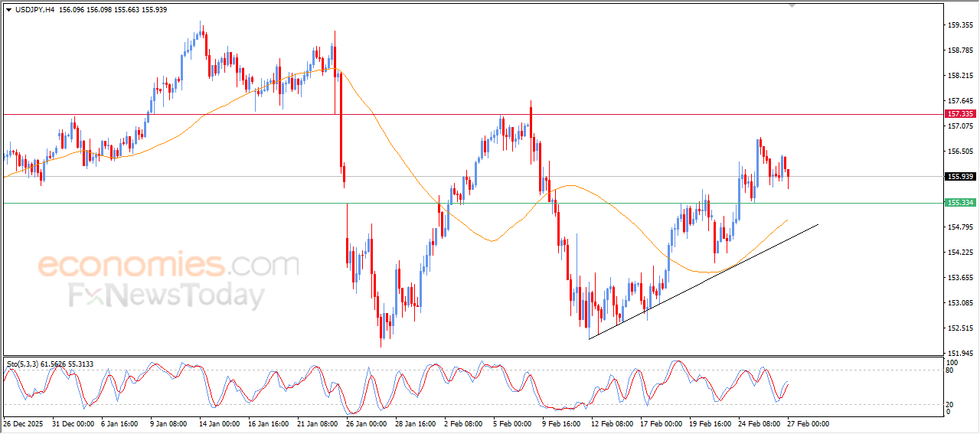Image resolution: width=980 pixels, height=434 pixels.
Task: Click the 27 Feb 00:00 time label
Action: (x=808, y=423)
